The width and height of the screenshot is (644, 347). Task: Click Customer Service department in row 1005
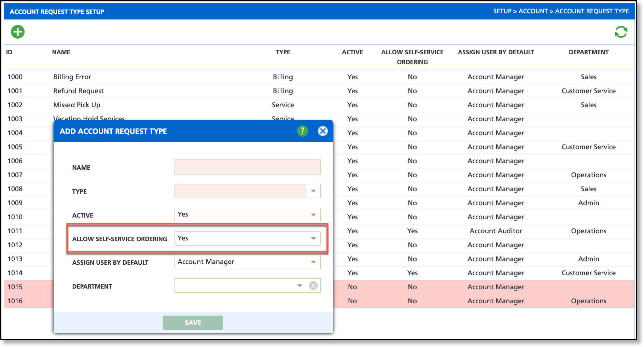pos(589,147)
